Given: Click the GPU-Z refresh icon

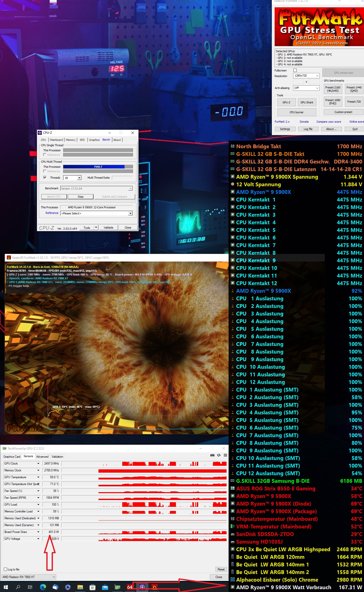Looking at the screenshot, I should coord(219,455).
